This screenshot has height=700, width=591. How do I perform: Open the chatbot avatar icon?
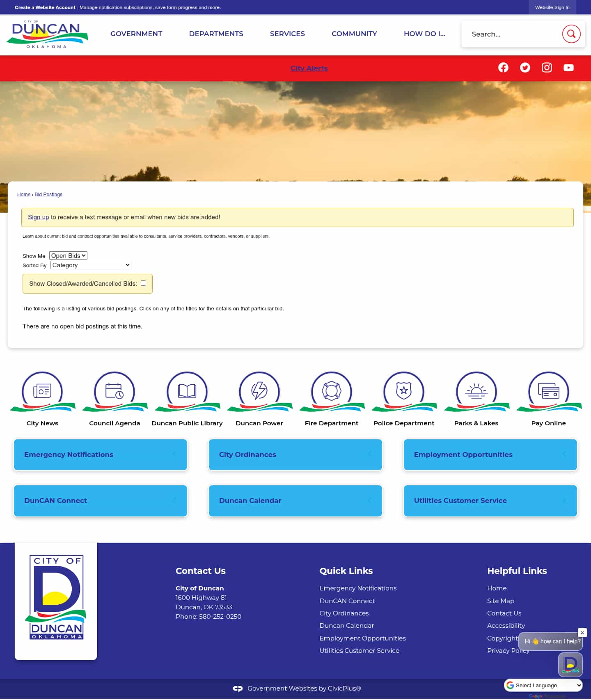[570, 665]
